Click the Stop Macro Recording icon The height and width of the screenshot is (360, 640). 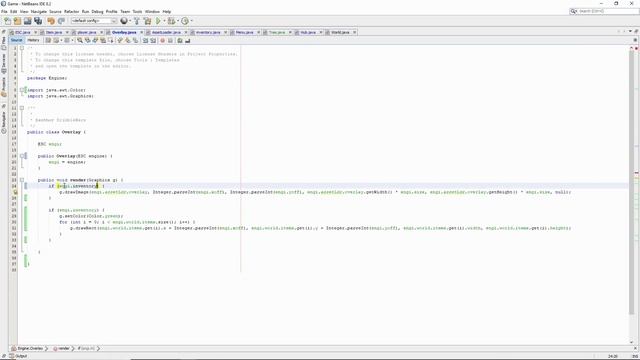170,40
